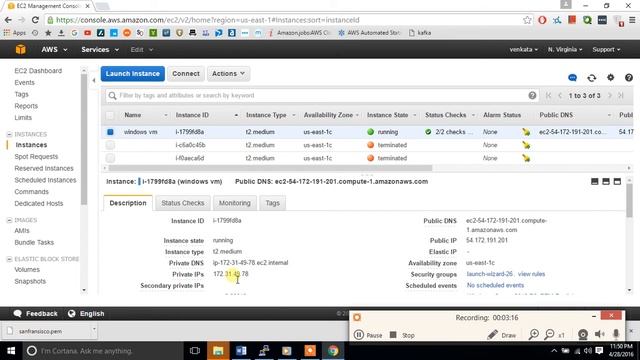Collapse the INSTANCES sidebar section
The image size is (640, 360).
click(x=9, y=134)
